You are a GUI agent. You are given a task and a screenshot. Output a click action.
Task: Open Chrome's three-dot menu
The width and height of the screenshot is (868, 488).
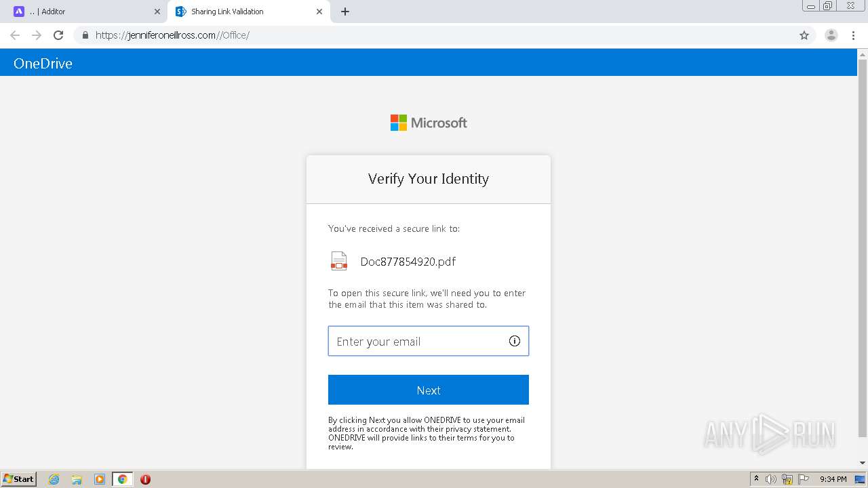(853, 35)
